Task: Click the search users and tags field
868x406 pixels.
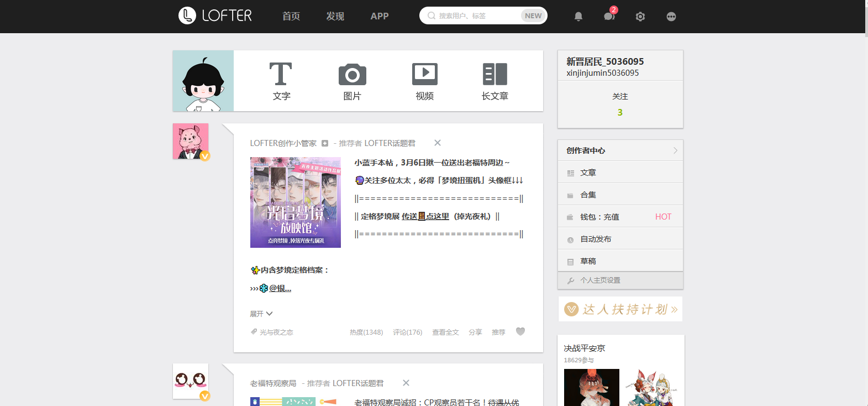Action: [475, 16]
